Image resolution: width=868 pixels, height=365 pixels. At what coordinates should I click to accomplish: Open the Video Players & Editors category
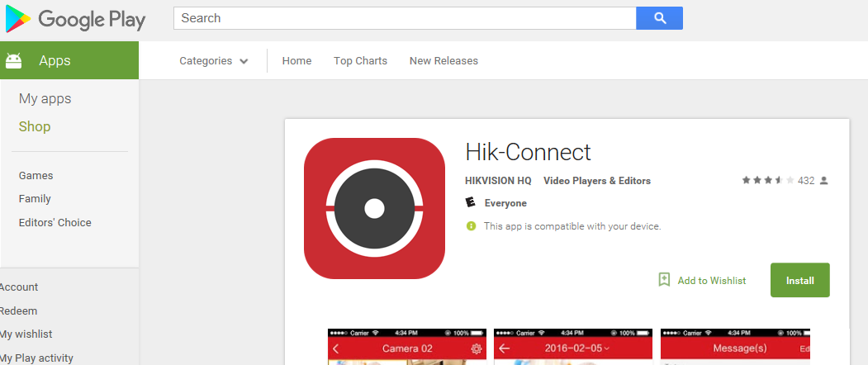click(597, 181)
